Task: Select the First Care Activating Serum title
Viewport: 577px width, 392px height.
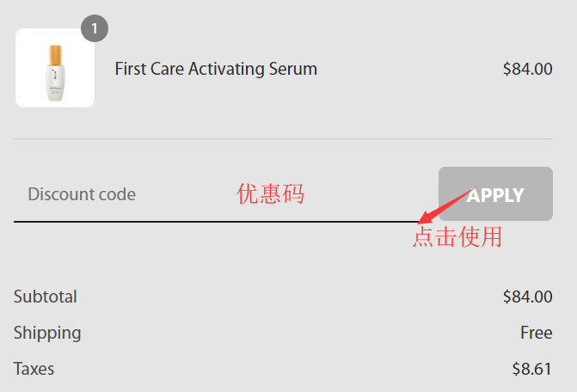Action: [x=216, y=69]
